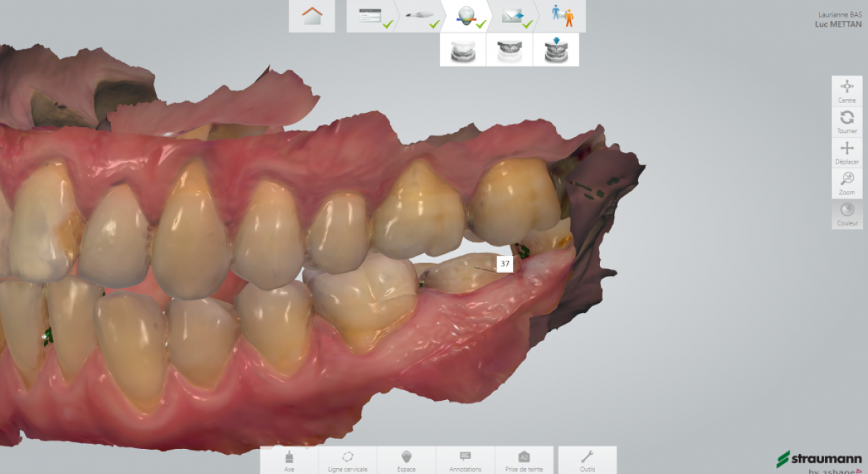Select the Déplacer pan tool
868x474 pixels.
pos(847,152)
